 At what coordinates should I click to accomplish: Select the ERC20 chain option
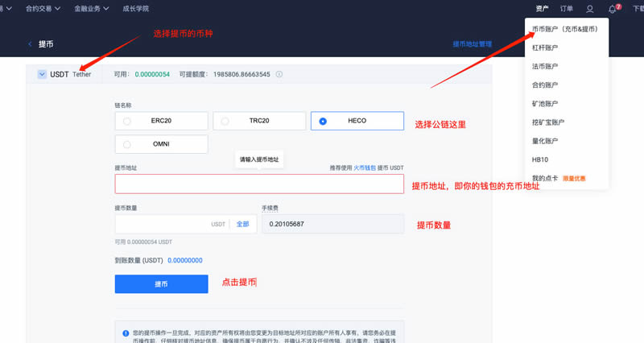[x=161, y=121]
